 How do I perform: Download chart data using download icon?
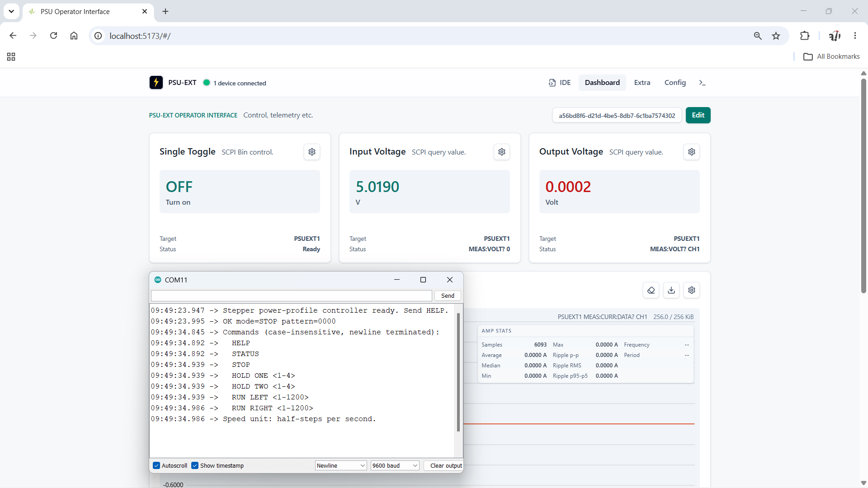(671, 290)
